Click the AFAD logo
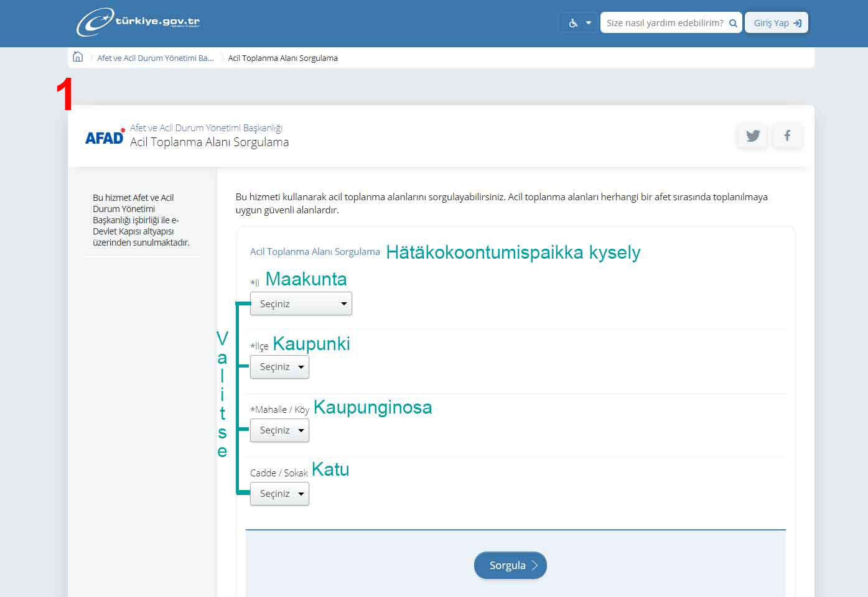The width and height of the screenshot is (868, 597). [x=105, y=137]
